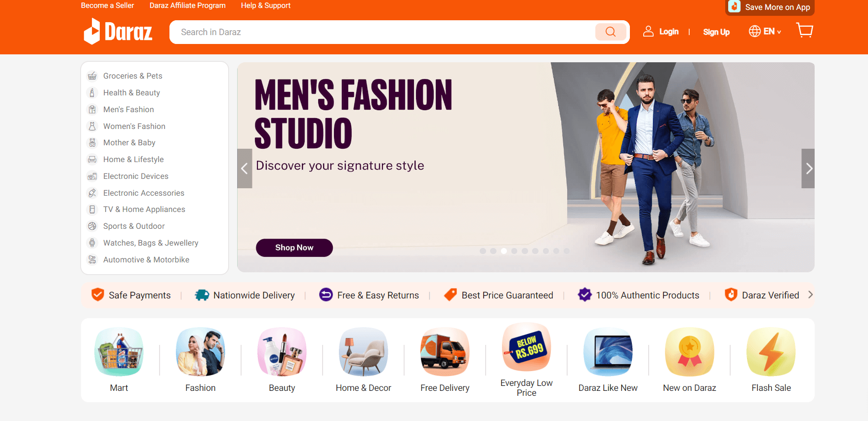Select the first carousel dot

click(x=483, y=251)
